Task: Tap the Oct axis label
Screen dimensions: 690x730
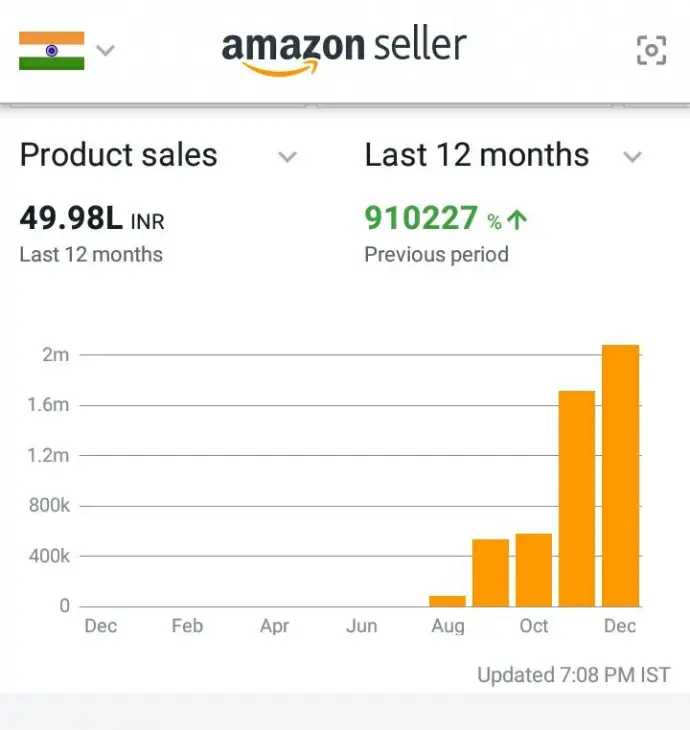Action: point(534,626)
